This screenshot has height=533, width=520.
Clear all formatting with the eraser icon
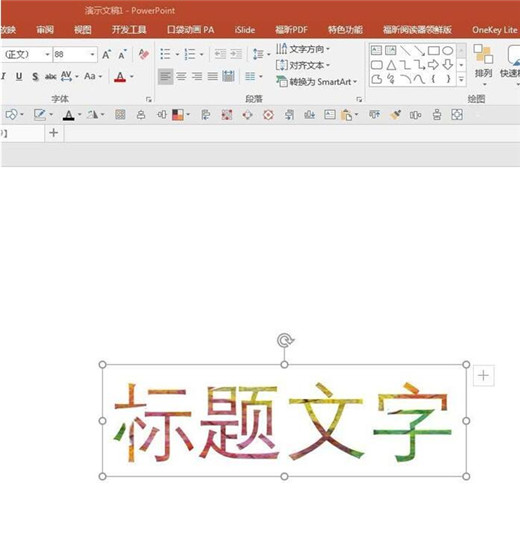point(144,54)
